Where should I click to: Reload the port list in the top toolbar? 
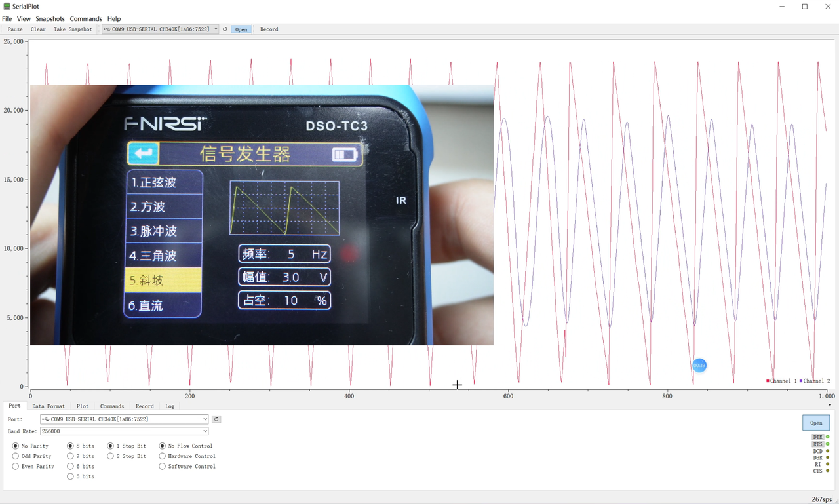point(225,29)
